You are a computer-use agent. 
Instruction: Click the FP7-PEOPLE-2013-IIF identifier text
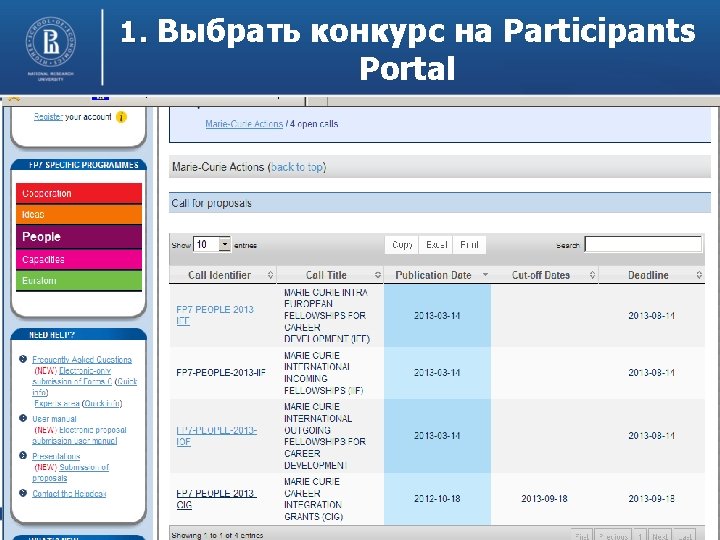[x=221, y=372]
